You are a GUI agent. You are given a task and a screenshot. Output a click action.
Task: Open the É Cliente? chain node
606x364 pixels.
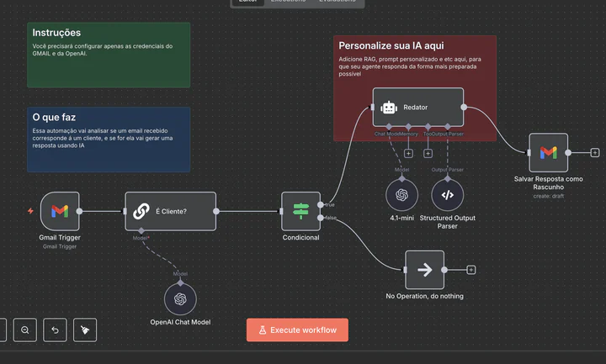click(x=170, y=211)
